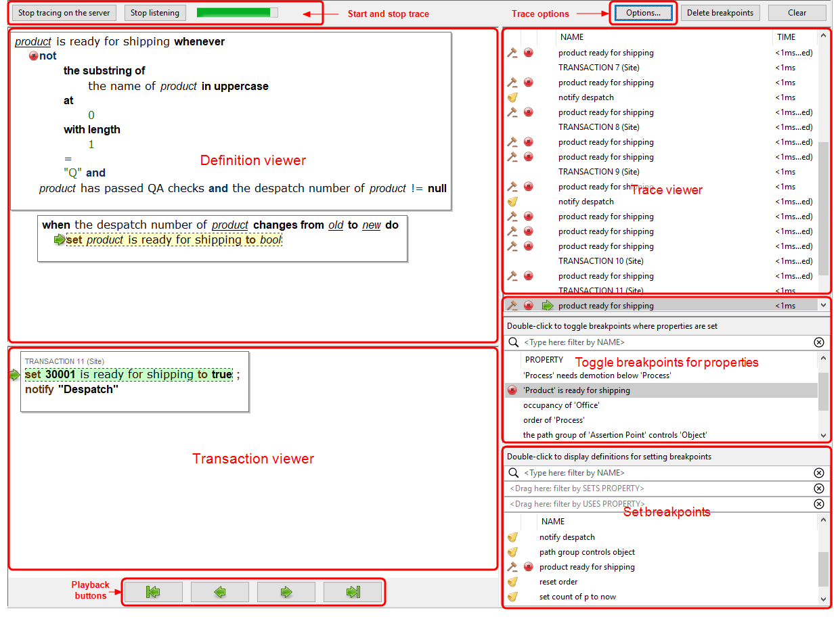Click notify "Despatch" line in transaction viewer
Viewport: 840px width, 617px height.
[x=72, y=390]
